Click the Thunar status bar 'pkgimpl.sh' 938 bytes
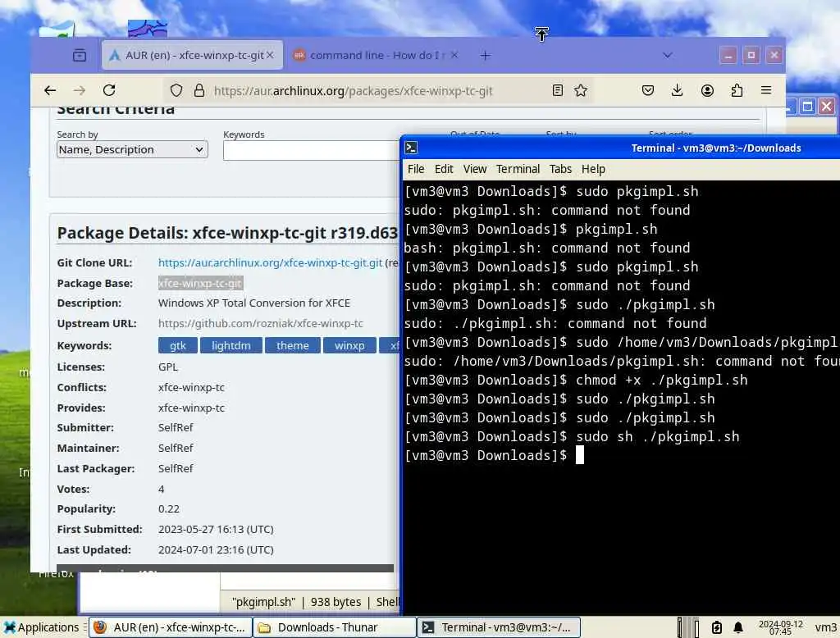This screenshot has width=840, height=638. (316, 602)
